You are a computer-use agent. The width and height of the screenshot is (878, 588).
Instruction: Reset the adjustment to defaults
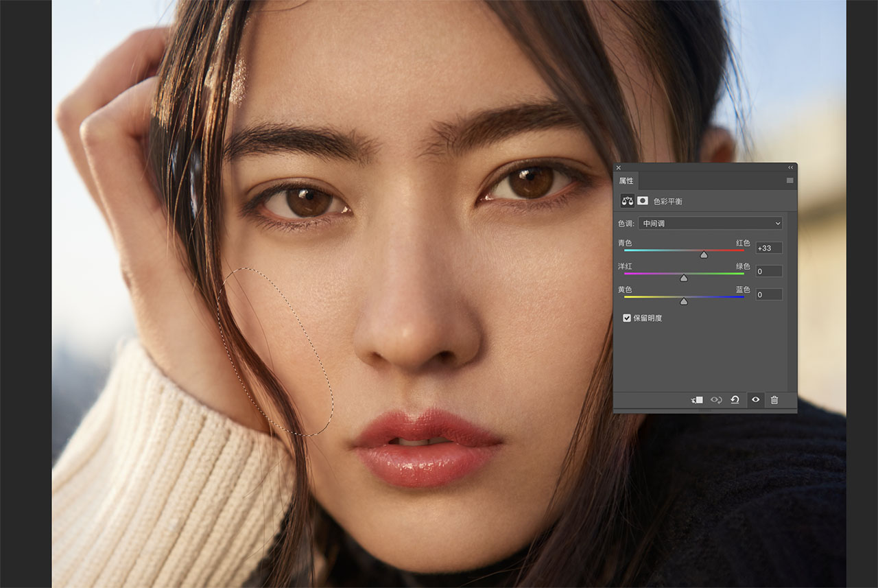click(735, 400)
